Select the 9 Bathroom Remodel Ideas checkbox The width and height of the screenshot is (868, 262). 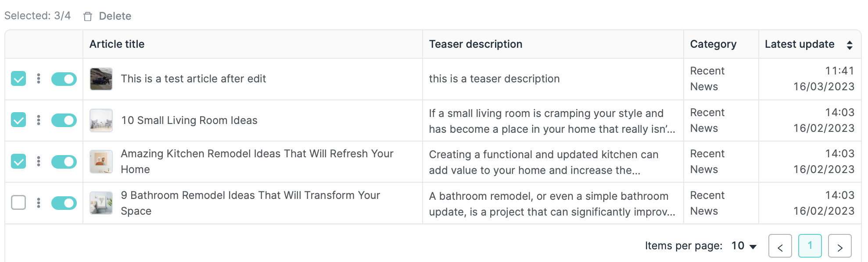[x=18, y=203]
